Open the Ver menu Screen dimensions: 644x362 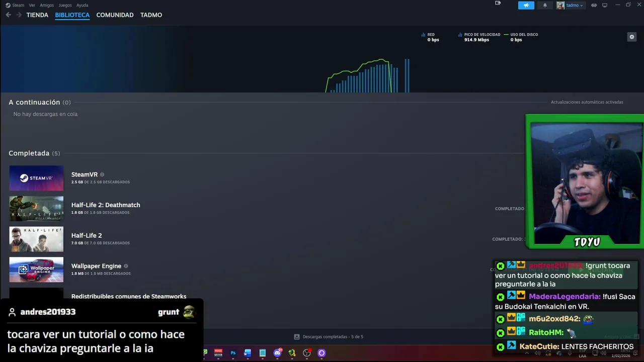tap(32, 5)
